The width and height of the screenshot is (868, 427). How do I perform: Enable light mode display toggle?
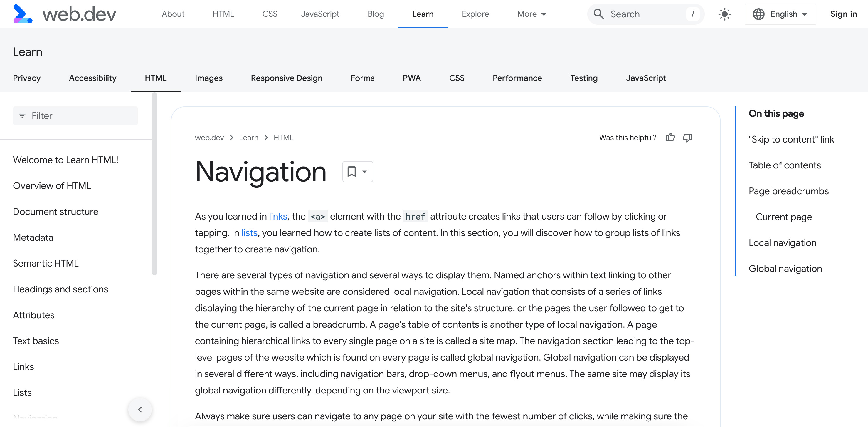pos(724,14)
